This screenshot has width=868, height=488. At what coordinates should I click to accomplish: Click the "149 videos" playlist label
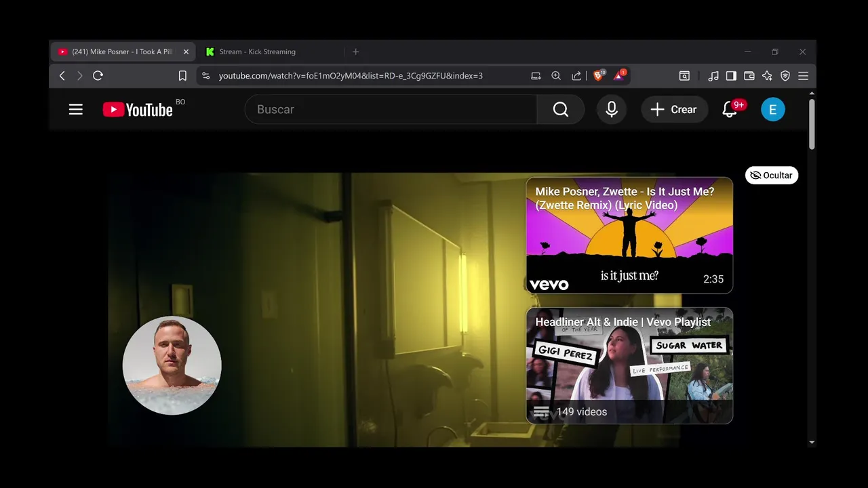[581, 411]
